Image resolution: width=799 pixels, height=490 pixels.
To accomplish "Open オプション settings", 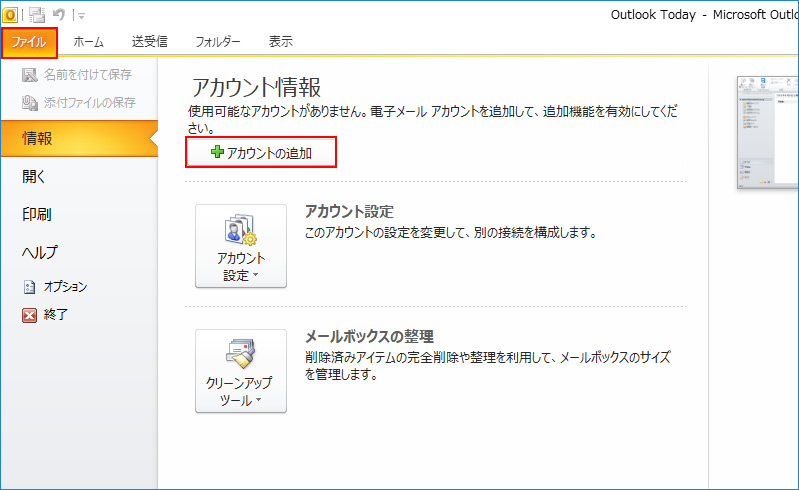I will [x=65, y=287].
